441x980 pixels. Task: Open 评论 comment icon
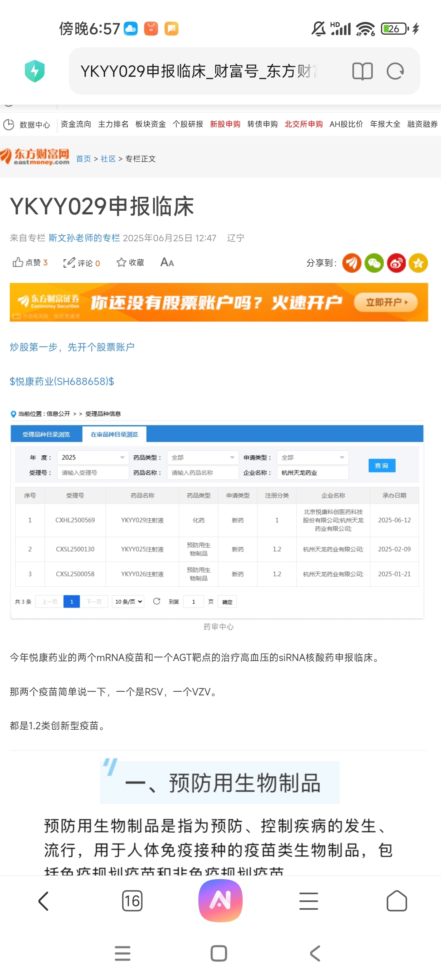point(69,263)
